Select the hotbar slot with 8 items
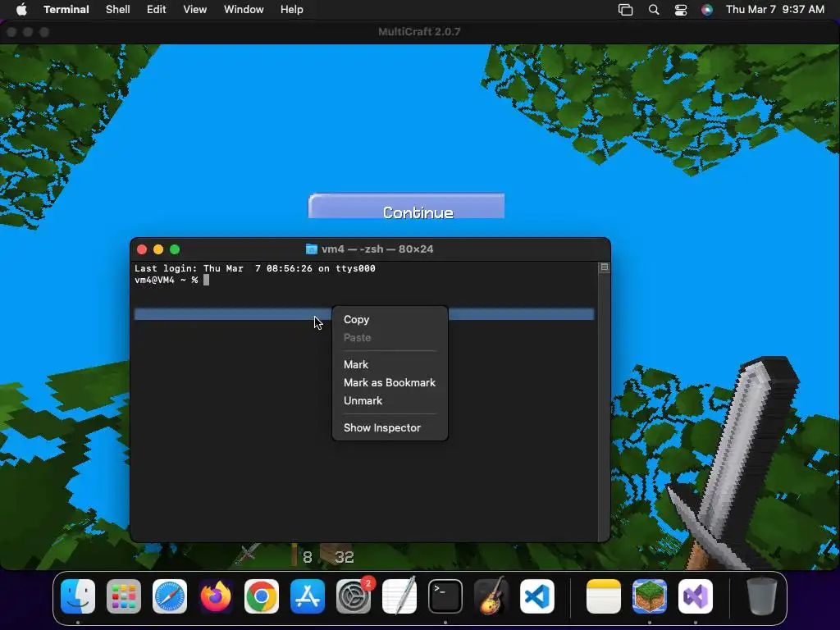 click(302, 555)
